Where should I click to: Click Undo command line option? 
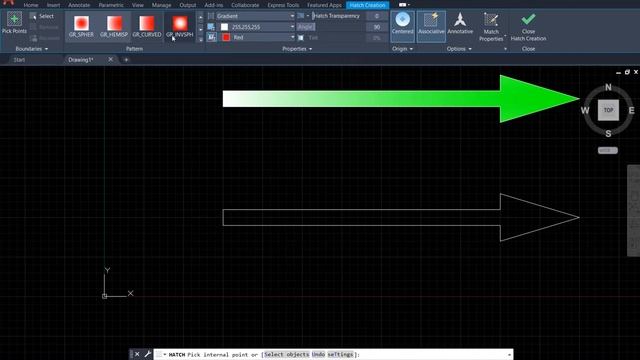[318, 354]
